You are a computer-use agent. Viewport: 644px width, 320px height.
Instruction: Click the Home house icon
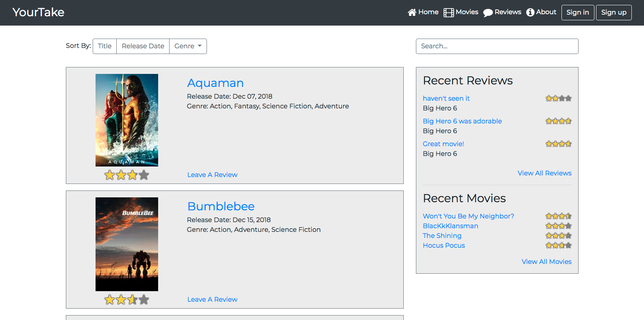coord(412,13)
